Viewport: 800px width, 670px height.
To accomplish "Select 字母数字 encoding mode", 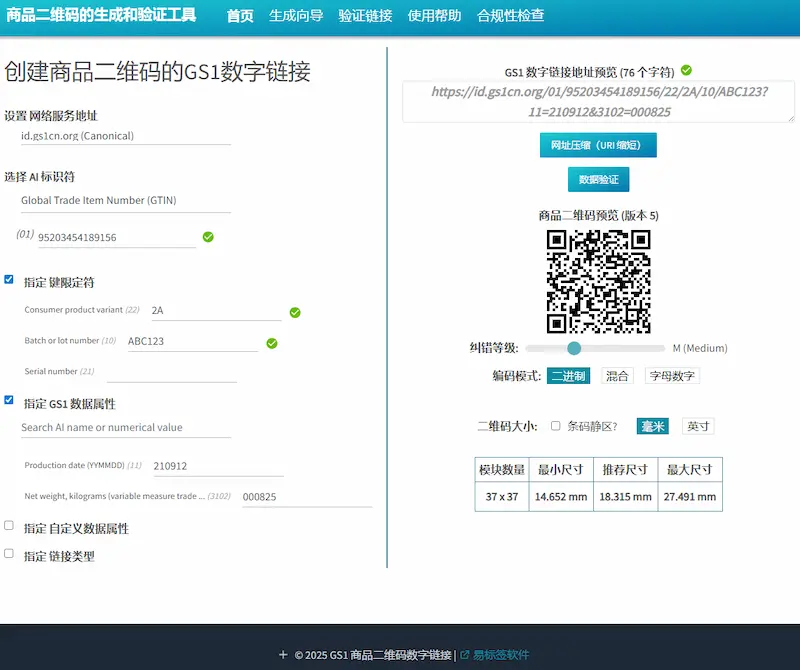I will [x=672, y=376].
